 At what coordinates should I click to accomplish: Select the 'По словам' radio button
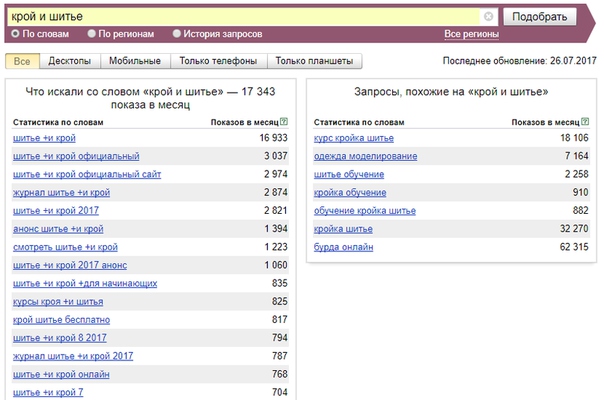[x=15, y=34]
